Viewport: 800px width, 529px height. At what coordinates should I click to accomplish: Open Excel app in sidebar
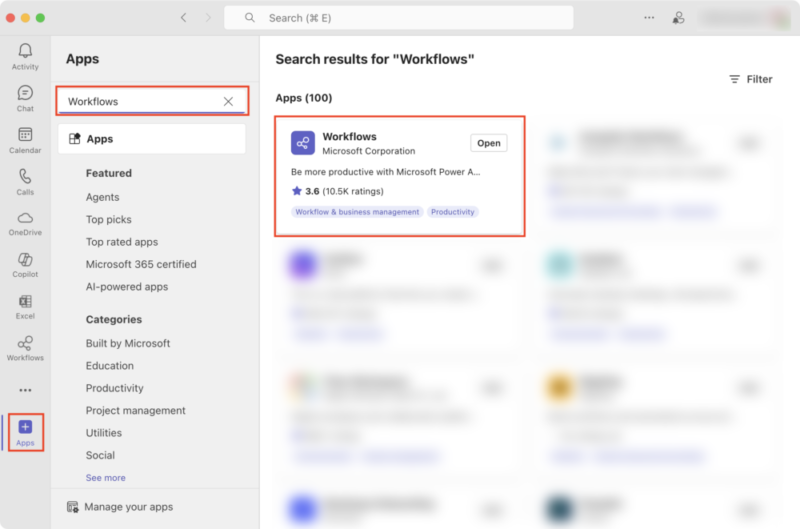pos(25,307)
